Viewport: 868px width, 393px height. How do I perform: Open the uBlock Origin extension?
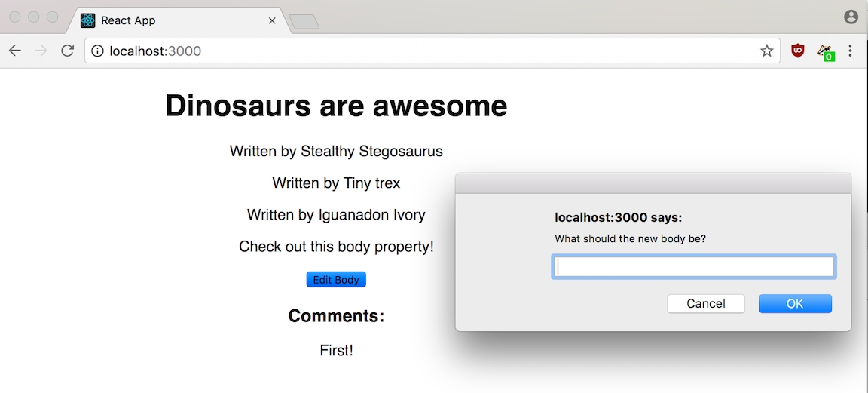tap(797, 51)
